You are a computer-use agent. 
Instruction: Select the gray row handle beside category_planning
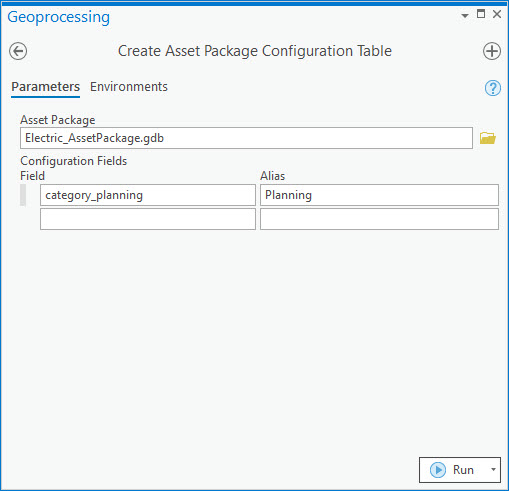point(23,195)
